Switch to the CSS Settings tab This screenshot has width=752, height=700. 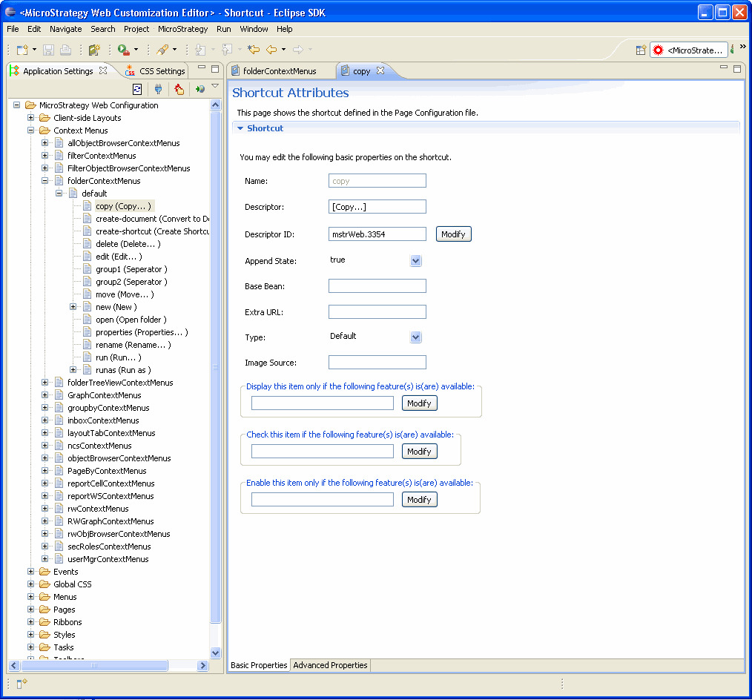(x=156, y=71)
